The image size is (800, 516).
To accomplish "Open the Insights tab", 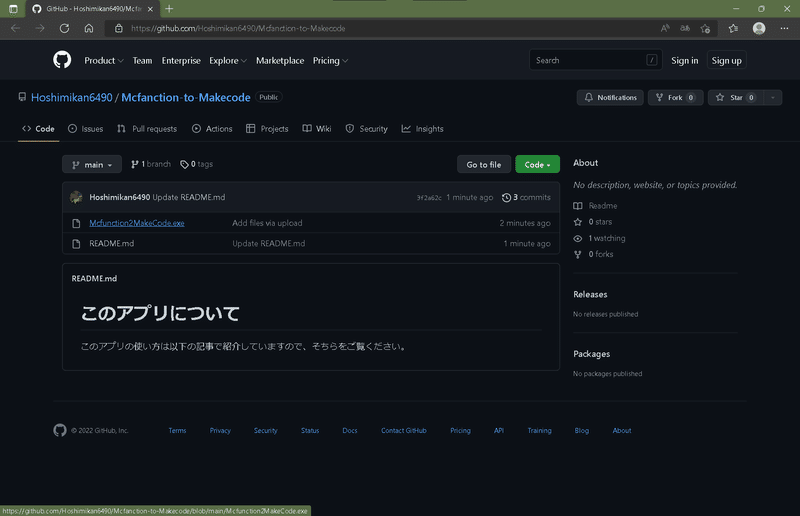I will 422,129.
